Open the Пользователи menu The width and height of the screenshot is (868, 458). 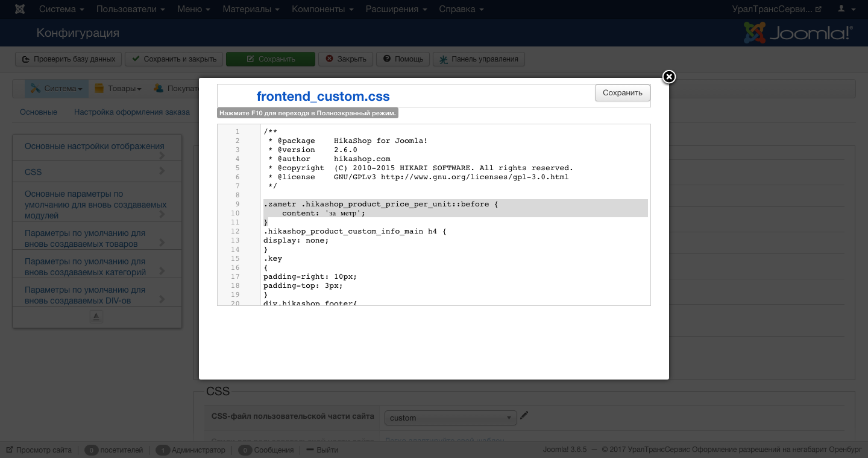tap(130, 9)
